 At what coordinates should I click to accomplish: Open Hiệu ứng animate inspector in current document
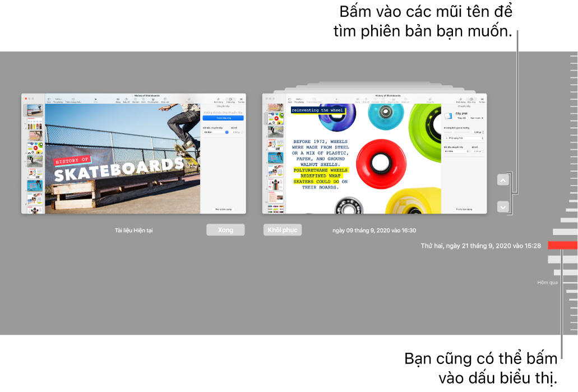pyautogui.click(x=230, y=100)
